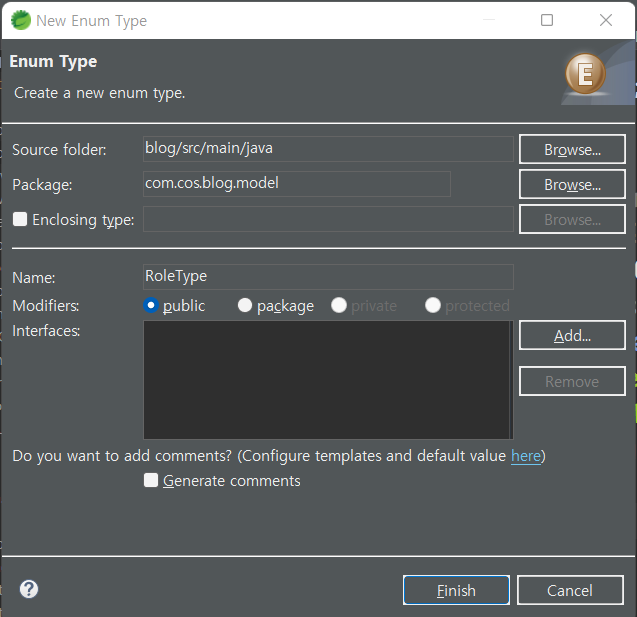Click the 'Package:' label

point(42,185)
